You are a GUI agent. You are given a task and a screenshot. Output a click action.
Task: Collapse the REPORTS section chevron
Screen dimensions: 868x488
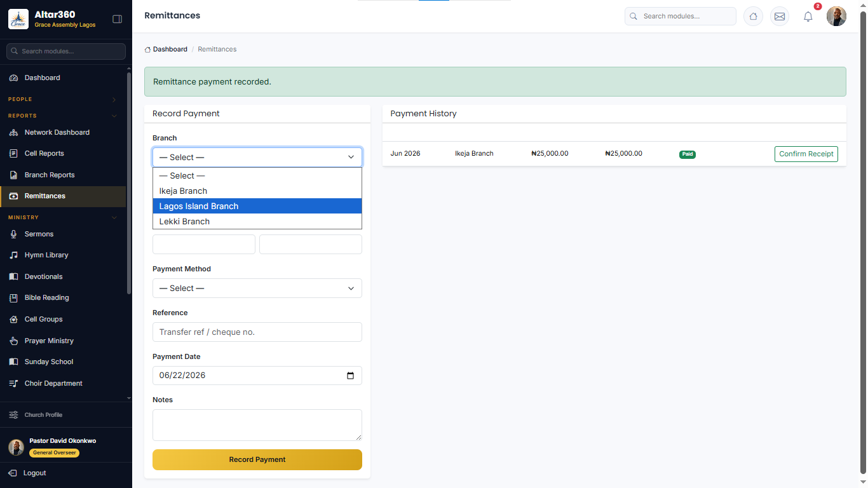point(114,116)
